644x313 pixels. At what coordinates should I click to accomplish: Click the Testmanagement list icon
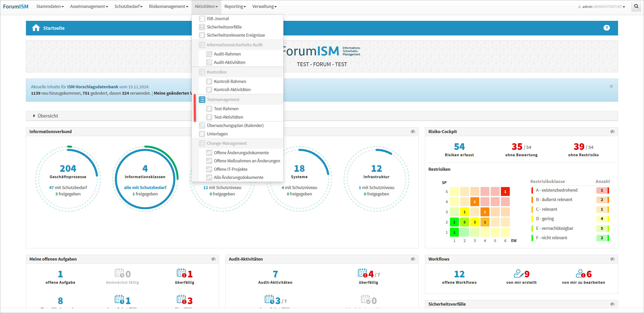click(202, 99)
